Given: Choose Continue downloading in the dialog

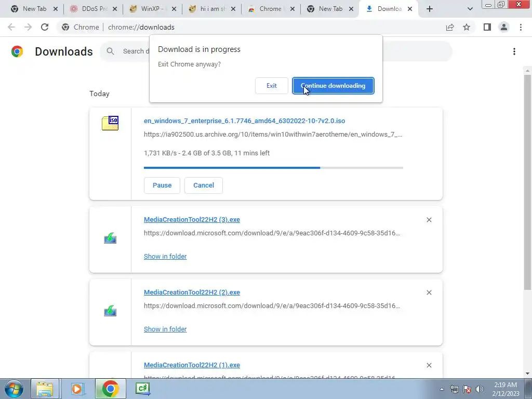Looking at the screenshot, I should pos(333,86).
